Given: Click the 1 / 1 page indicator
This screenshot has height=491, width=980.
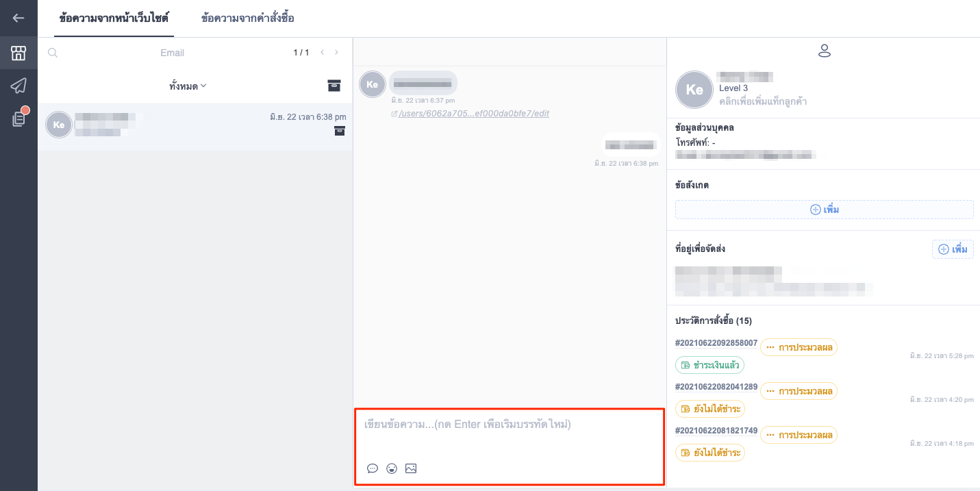Looking at the screenshot, I should coord(301,53).
